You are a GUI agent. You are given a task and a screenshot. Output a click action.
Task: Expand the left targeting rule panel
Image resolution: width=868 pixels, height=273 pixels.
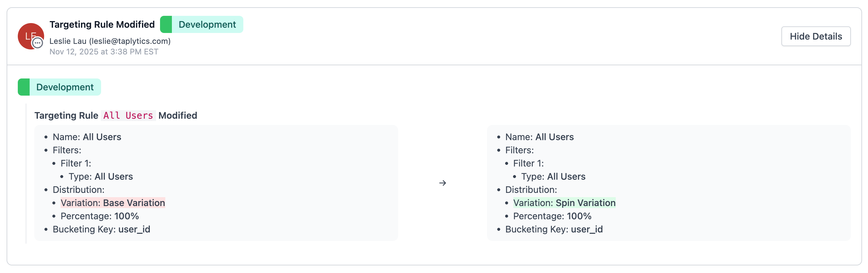click(216, 183)
